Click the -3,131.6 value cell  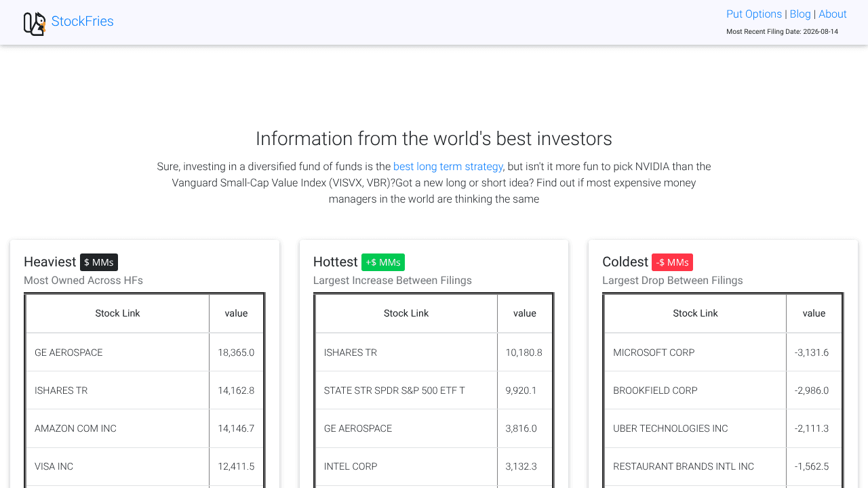(x=814, y=352)
